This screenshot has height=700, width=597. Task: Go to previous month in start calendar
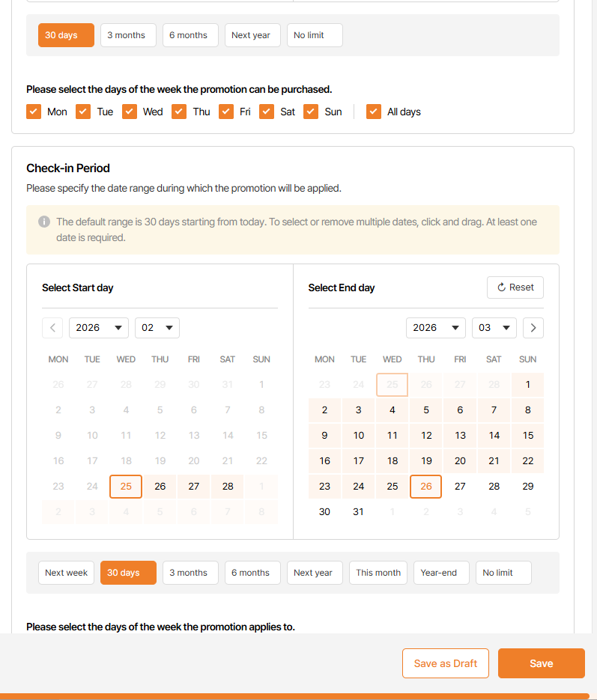(52, 328)
